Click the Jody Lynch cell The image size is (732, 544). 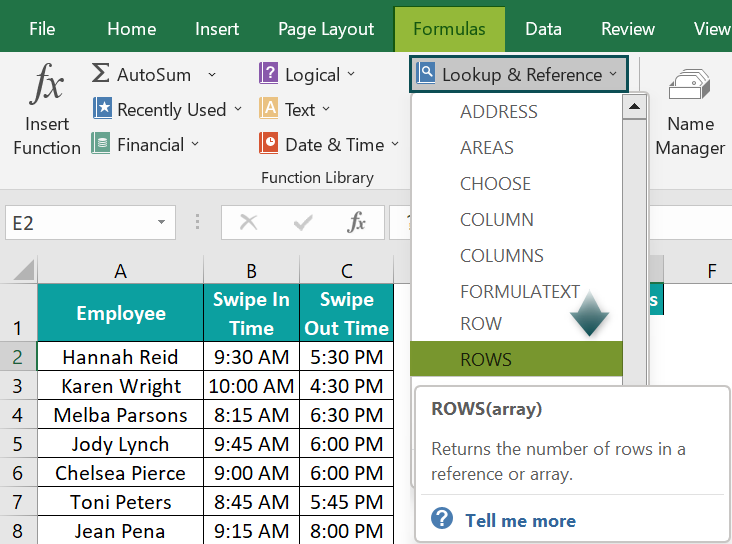click(120, 444)
